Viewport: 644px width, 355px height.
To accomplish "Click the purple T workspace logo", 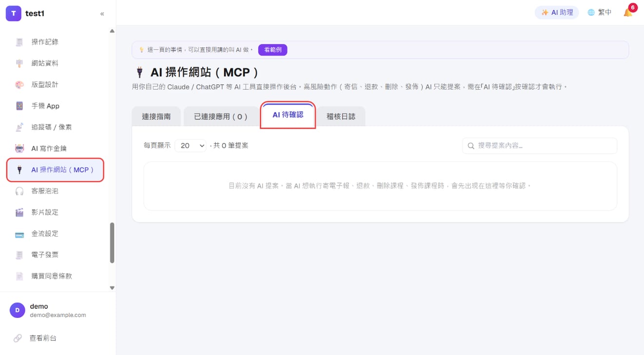I will pyautogui.click(x=13, y=14).
